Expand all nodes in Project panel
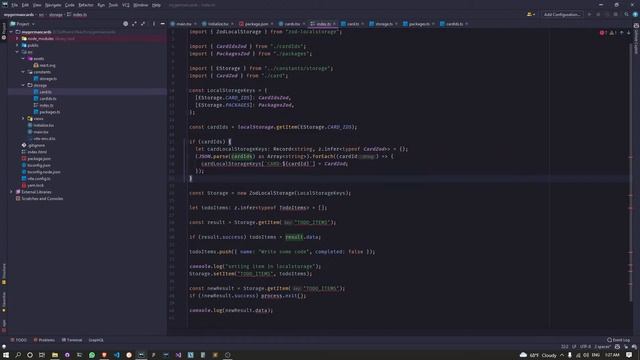Screen dimensions: 640x360 coord(134,24)
